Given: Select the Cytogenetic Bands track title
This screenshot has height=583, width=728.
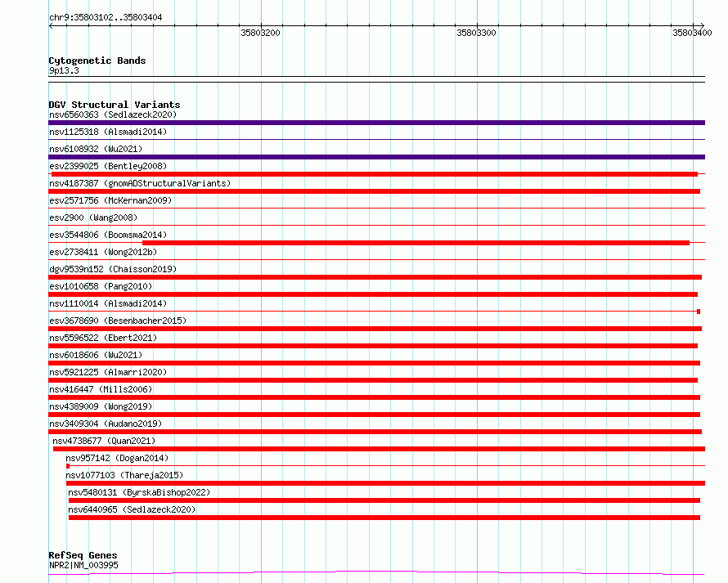Looking at the screenshot, I should coord(97,61).
